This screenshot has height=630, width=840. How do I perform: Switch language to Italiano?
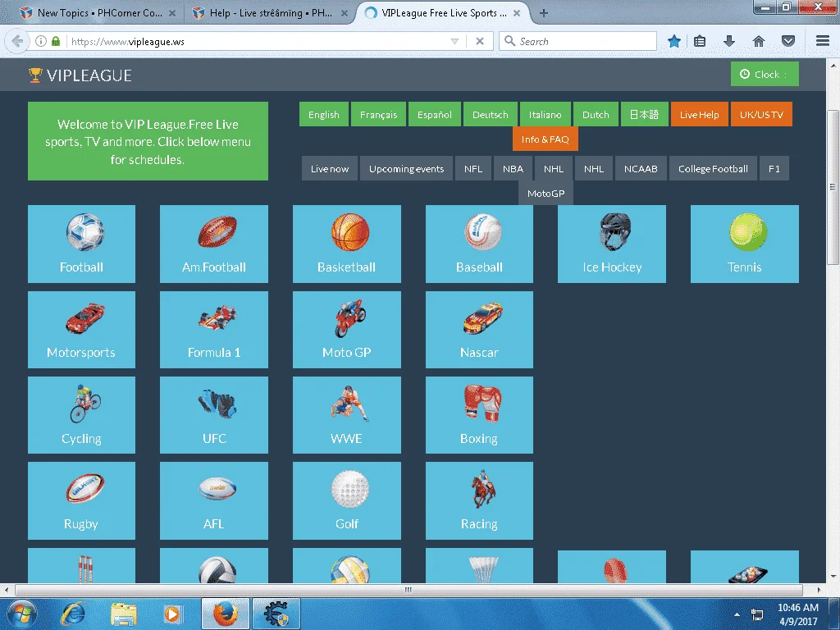(x=546, y=114)
